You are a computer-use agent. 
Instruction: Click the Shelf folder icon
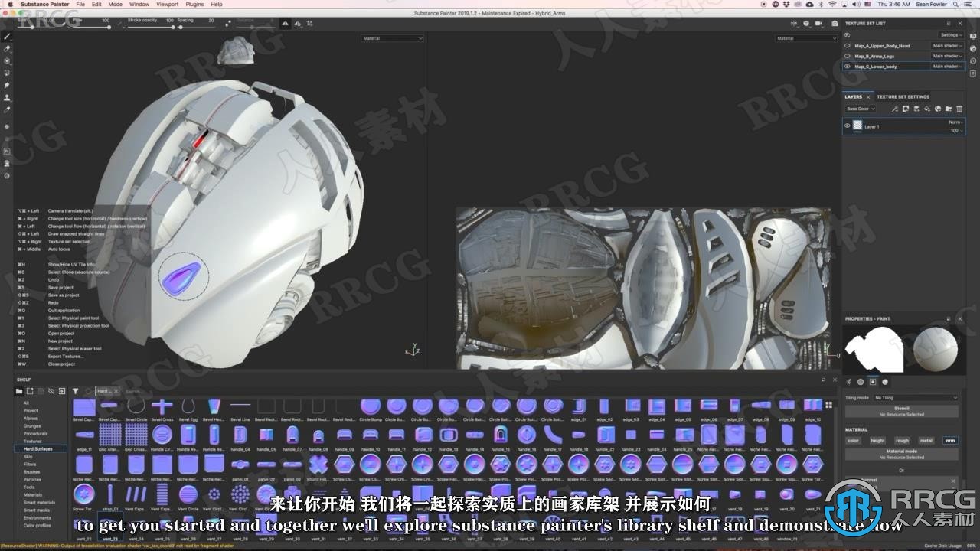click(x=19, y=391)
